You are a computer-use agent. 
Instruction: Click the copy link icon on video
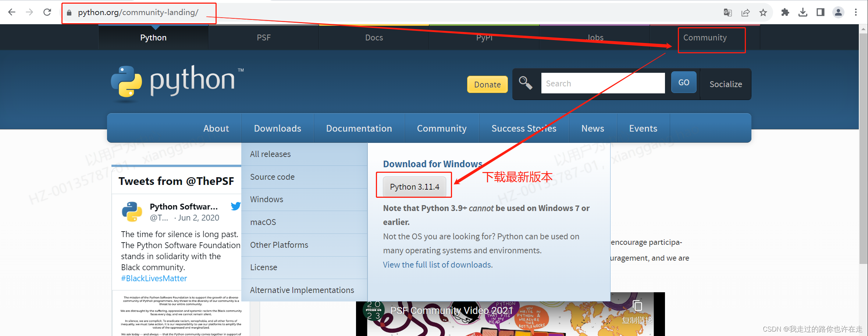(637, 306)
